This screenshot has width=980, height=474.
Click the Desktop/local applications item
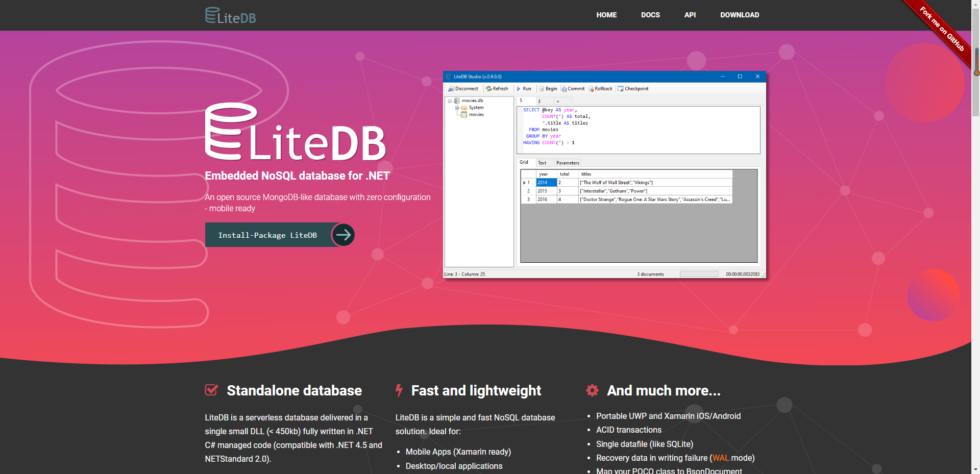coord(454,466)
